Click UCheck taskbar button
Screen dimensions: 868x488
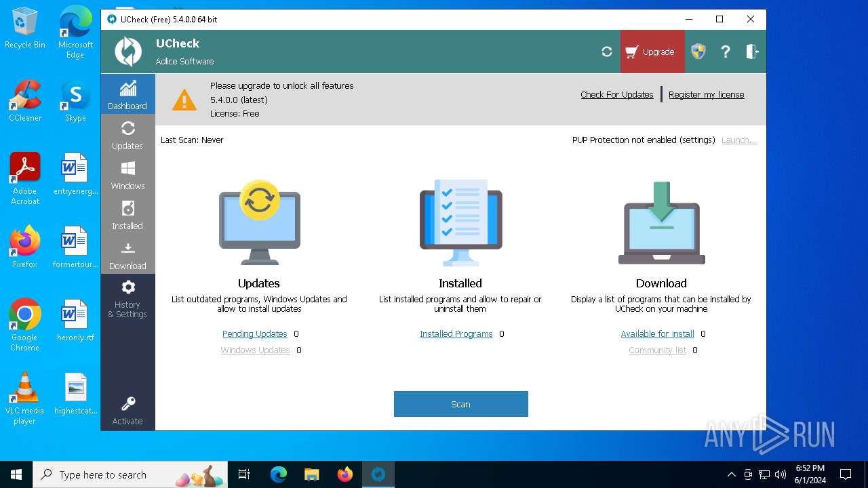point(378,474)
